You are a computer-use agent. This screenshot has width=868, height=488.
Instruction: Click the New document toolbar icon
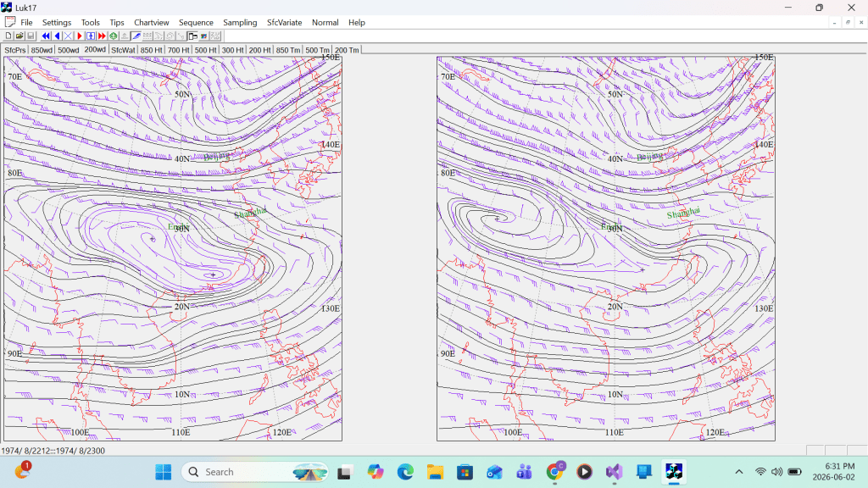click(8, 36)
